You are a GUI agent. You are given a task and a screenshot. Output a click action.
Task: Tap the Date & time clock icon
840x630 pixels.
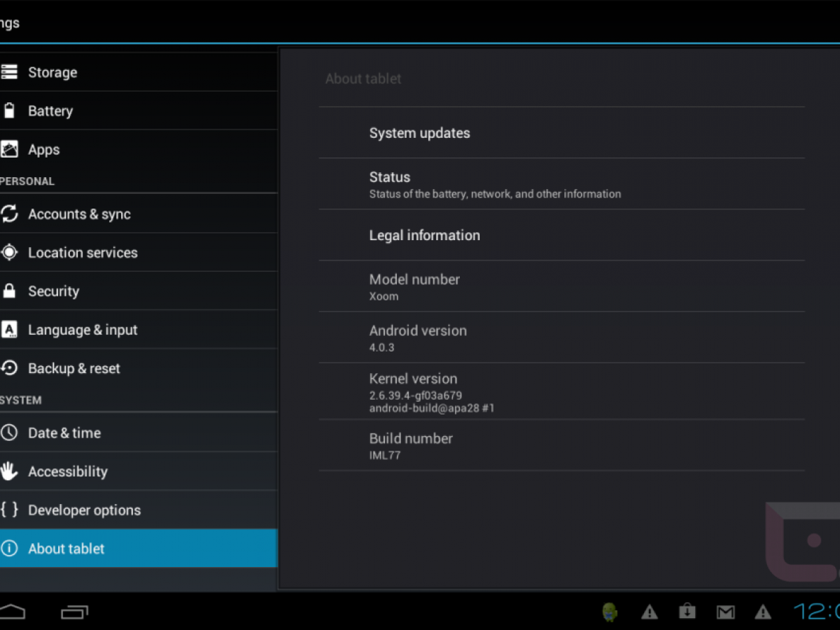pos(9,433)
